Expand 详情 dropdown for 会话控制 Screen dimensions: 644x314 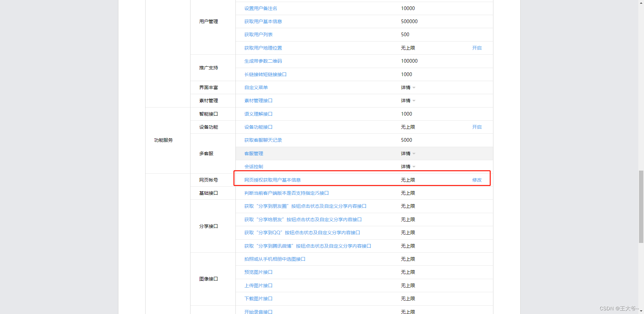[408, 167]
